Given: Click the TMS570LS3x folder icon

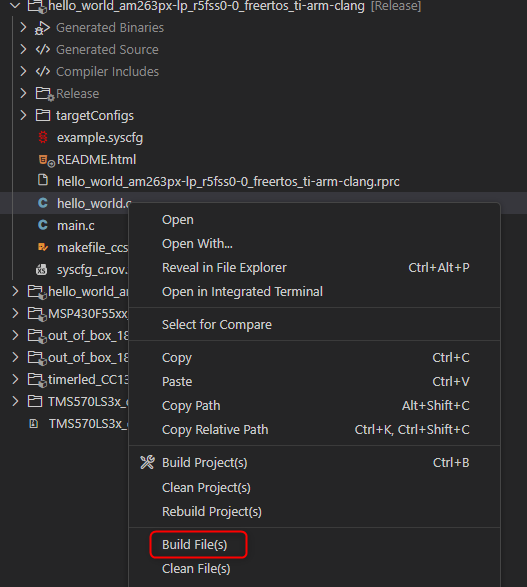Looking at the screenshot, I should pos(35,401).
